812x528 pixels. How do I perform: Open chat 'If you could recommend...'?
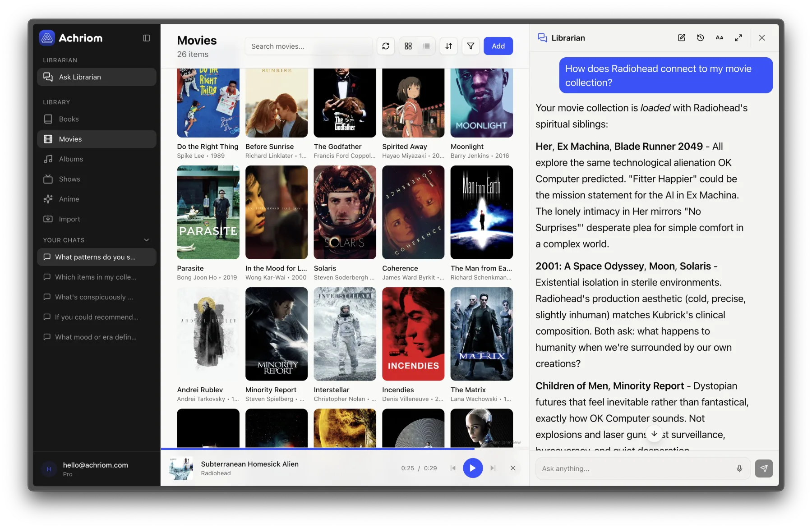[x=97, y=317]
